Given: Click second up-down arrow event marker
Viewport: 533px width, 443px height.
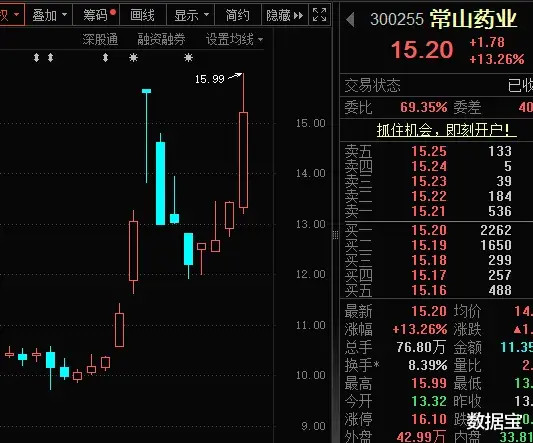Looking at the screenshot, I should click(x=50, y=58).
